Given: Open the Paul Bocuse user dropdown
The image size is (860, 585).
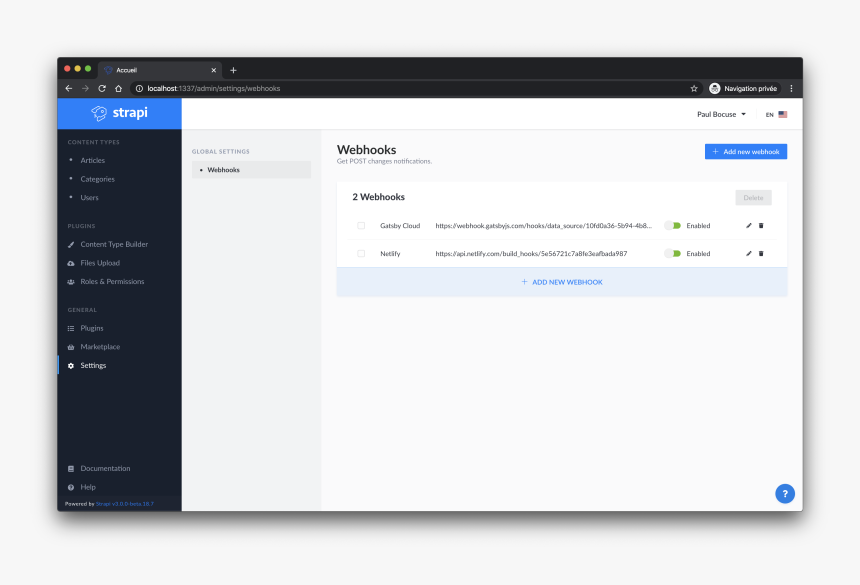Looking at the screenshot, I should 721,114.
